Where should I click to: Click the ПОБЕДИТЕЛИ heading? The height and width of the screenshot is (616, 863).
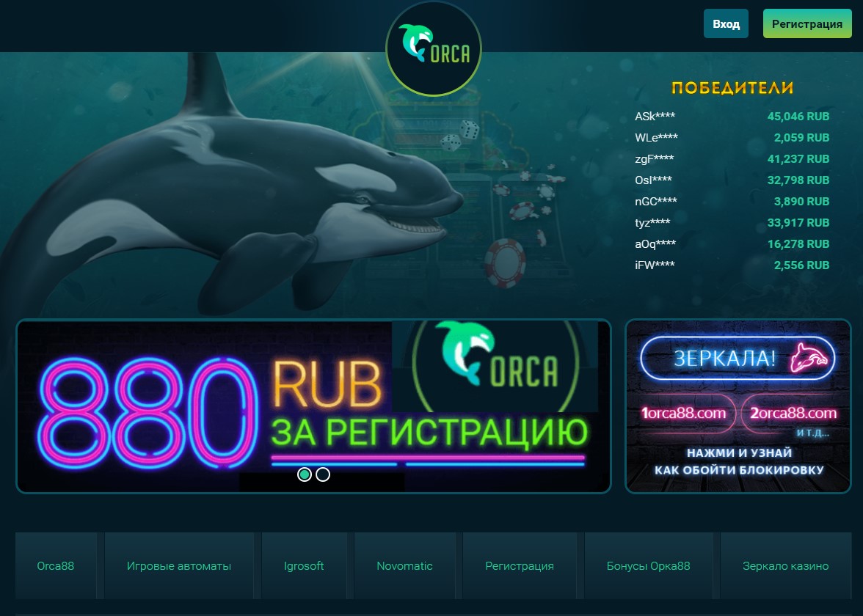[x=732, y=87]
